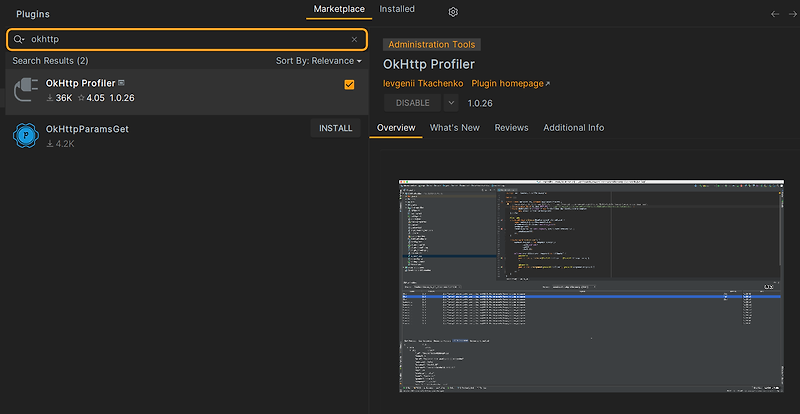Focus the plugin search field
The image size is (800, 414).
[x=187, y=39]
